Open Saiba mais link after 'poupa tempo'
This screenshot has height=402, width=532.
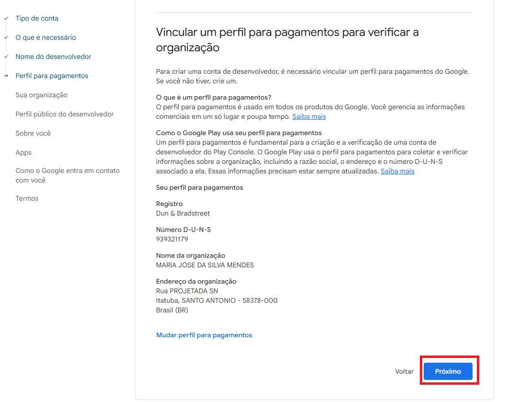coord(309,116)
